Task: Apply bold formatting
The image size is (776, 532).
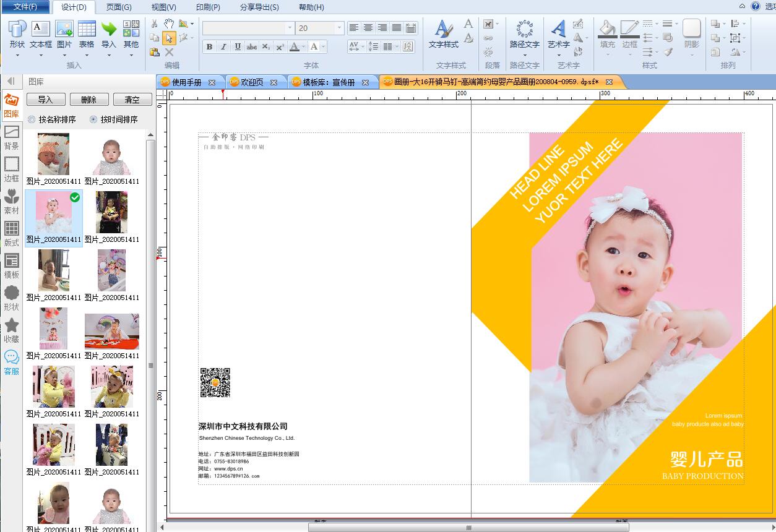Action: (209, 46)
